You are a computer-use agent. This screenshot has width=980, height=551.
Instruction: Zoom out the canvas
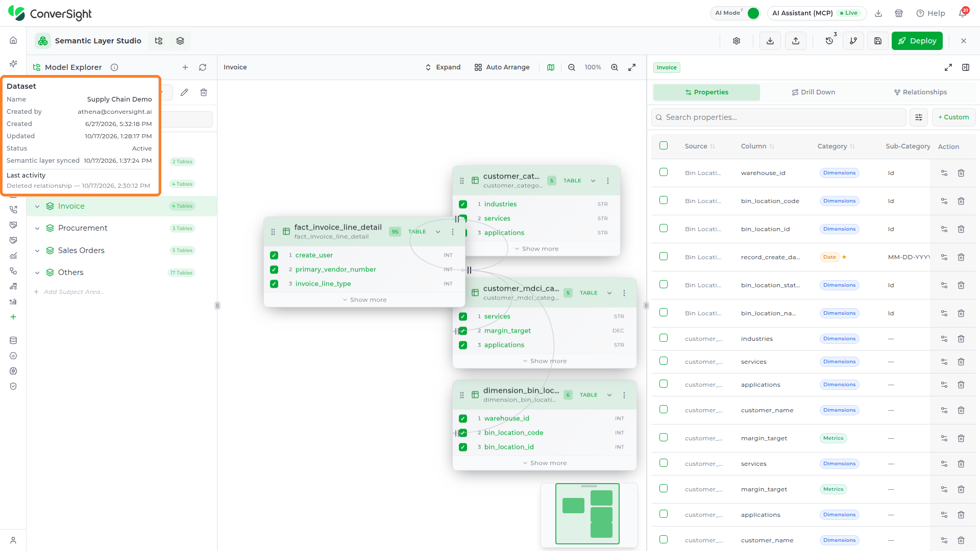click(572, 67)
